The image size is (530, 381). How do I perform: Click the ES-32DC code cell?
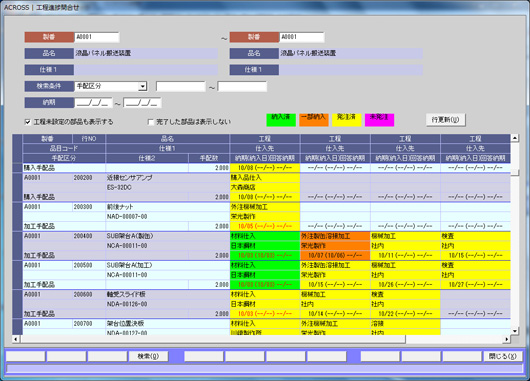click(167, 187)
